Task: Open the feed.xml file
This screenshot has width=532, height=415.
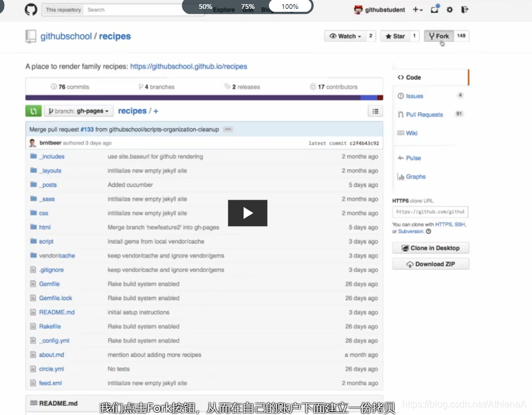Action: pyautogui.click(x=50, y=383)
